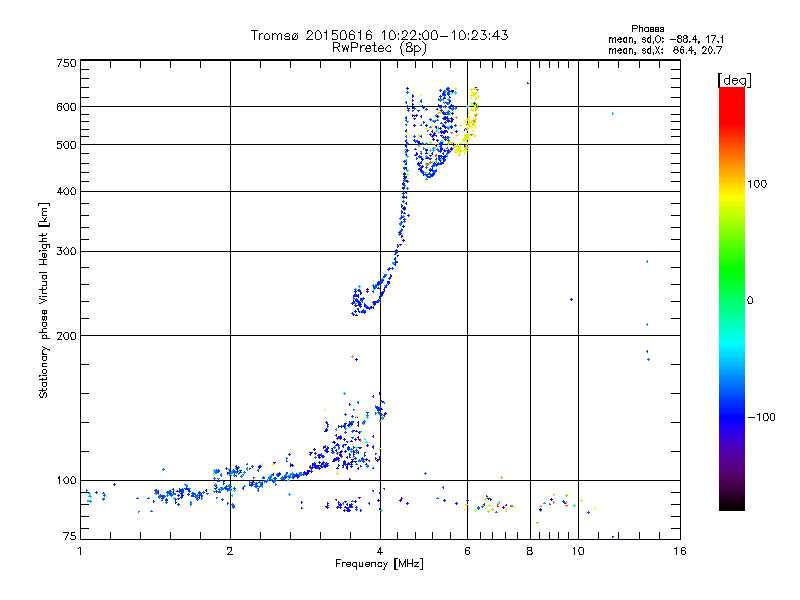
Task: Click the 'Stationary phase Virtual Height [km]' y-axis label
Action: [44, 300]
